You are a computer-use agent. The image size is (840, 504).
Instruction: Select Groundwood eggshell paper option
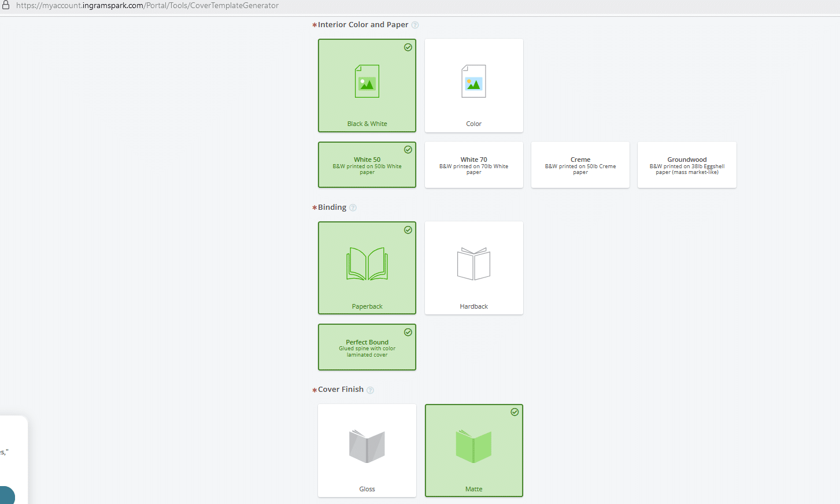pos(687,165)
